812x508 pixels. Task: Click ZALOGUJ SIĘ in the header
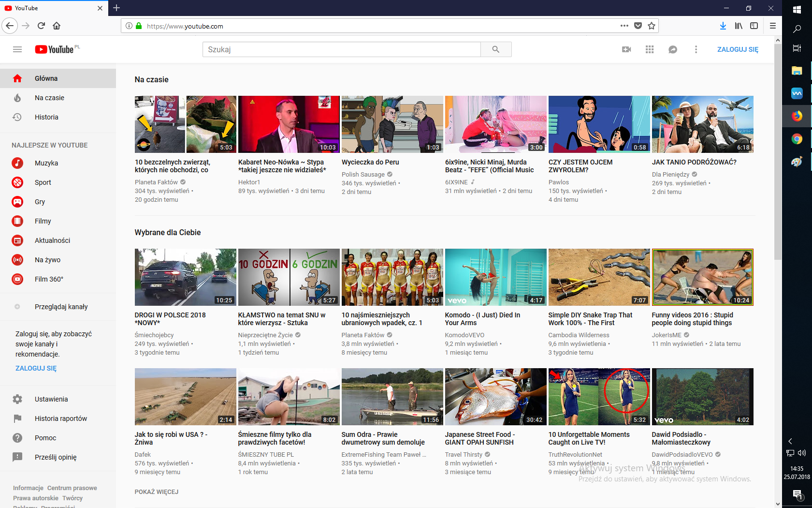[738, 49]
